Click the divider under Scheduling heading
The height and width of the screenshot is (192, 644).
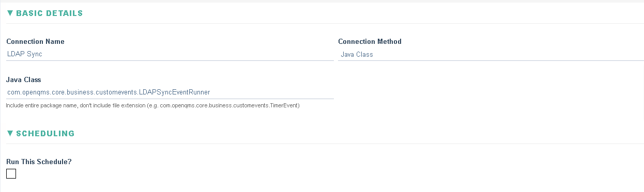[325, 143]
